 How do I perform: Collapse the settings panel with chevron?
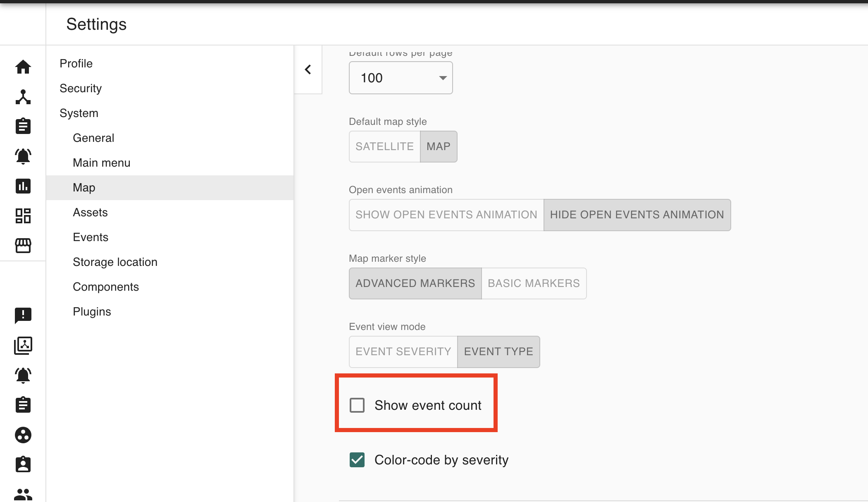click(308, 69)
